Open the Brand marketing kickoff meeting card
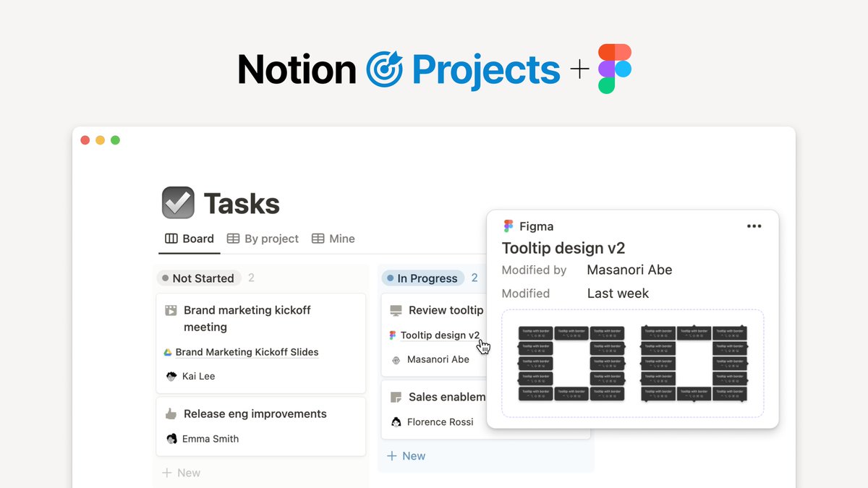Screen dimensions: 868x488 click(x=261, y=343)
